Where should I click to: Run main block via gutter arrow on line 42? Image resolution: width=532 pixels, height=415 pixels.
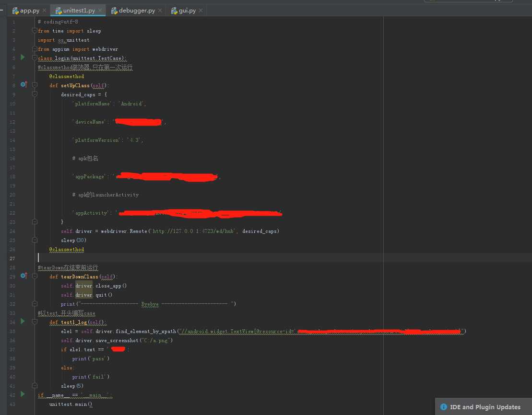point(23,394)
